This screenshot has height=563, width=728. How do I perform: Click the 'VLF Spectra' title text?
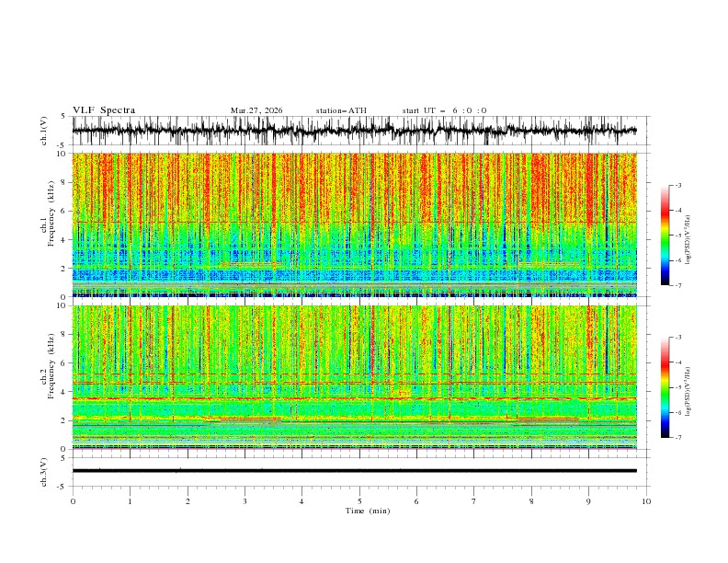(x=104, y=110)
